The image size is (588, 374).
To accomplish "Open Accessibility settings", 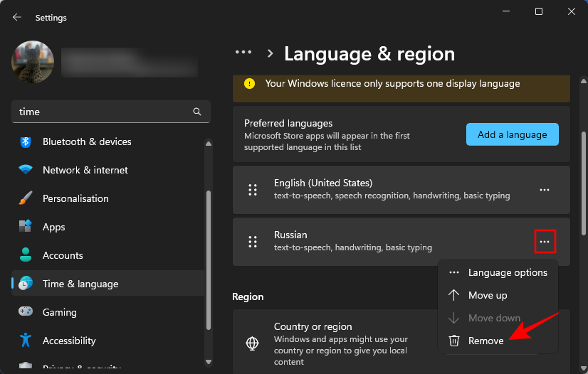I will tap(69, 341).
